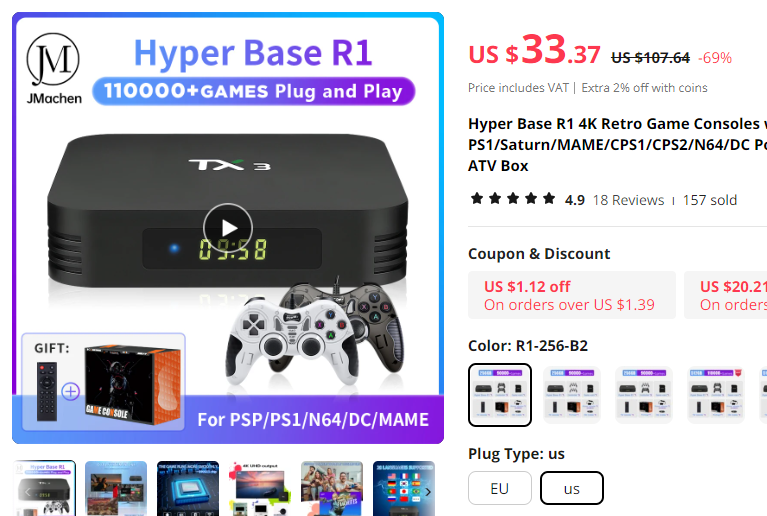Image resolution: width=767 pixels, height=516 pixels.
Task: Show previous thumbnails with left arrow
Action: pyautogui.click(x=28, y=492)
